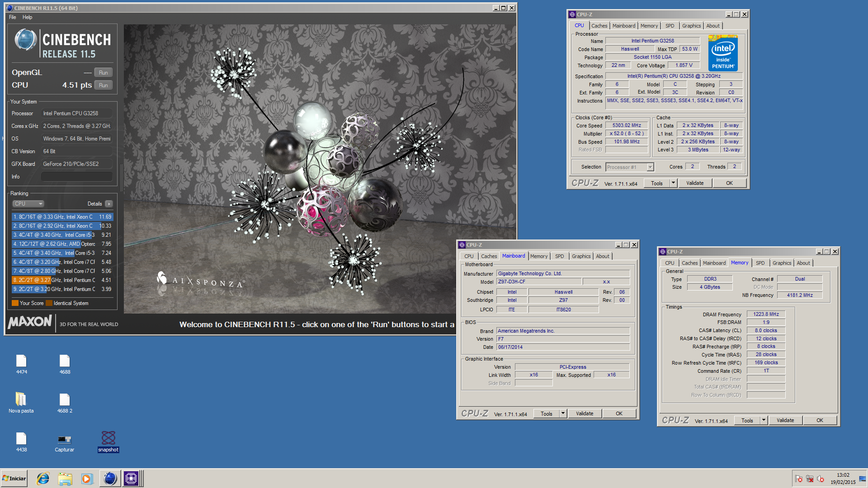Image resolution: width=868 pixels, height=488 pixels.
Task: Switch to Caches tab in the top CPU-Z window
Action: (599, 26)
